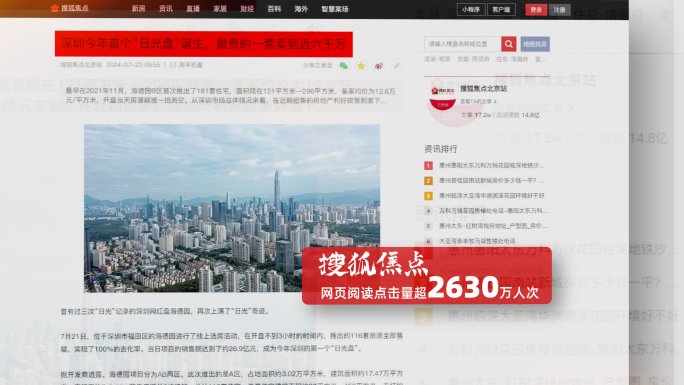684x385 pixels.
Task: Click the 搜狐焦点北京站 author avatar
Action: [442, 97]
